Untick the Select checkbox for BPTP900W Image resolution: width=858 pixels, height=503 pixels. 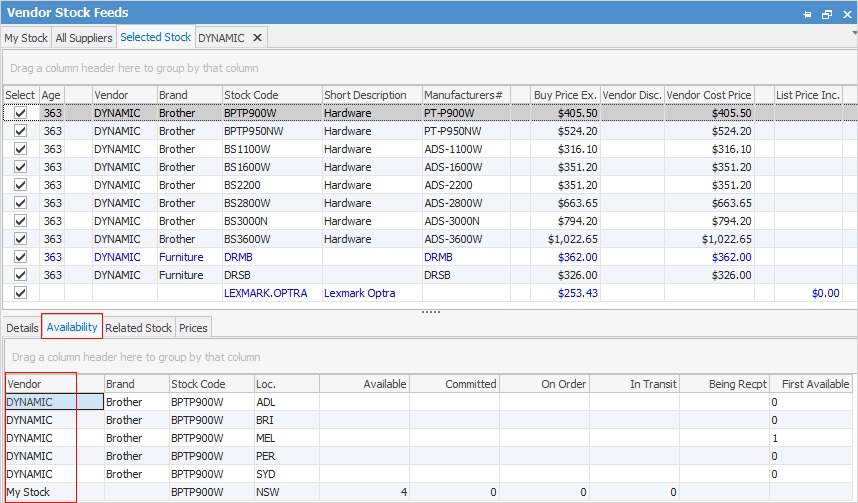click(20, 113)
